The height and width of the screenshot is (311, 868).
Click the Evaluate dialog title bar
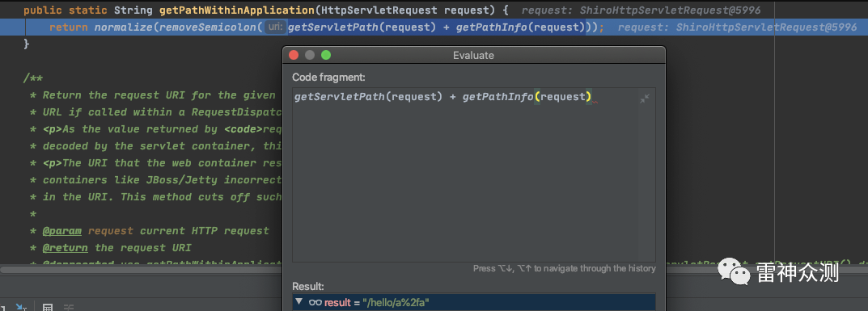click(474, 55)
